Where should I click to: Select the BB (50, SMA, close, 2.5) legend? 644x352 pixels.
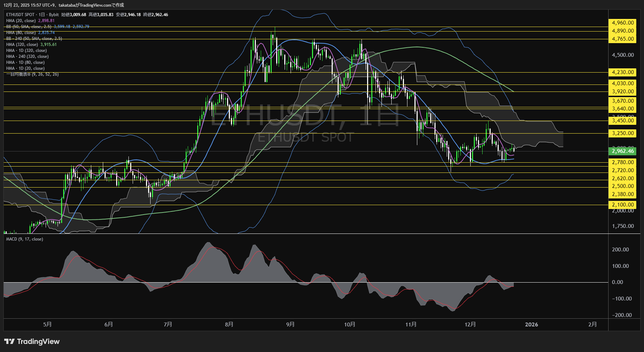(29, 27)
